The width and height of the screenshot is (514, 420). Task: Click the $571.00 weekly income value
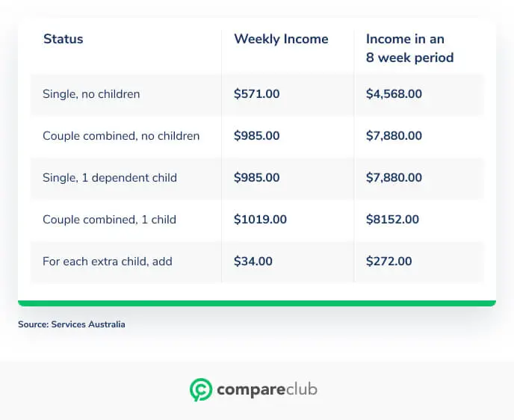coord(257,94)
